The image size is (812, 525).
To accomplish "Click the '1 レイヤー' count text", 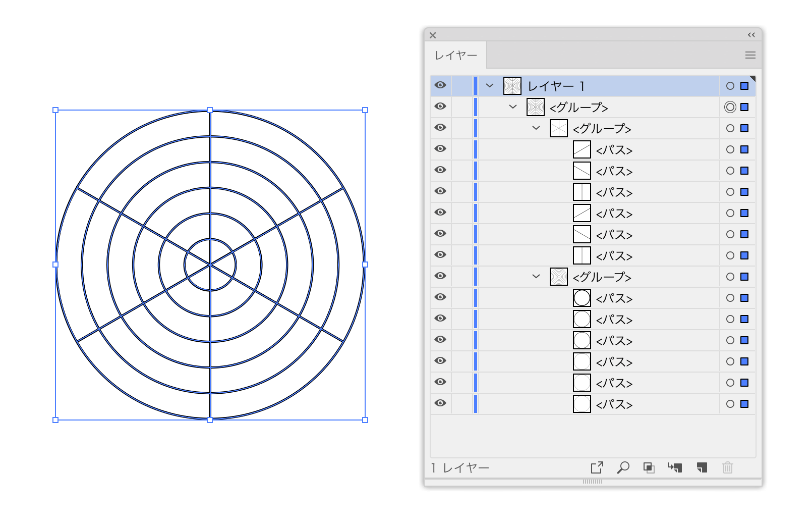I will (460, 468).
